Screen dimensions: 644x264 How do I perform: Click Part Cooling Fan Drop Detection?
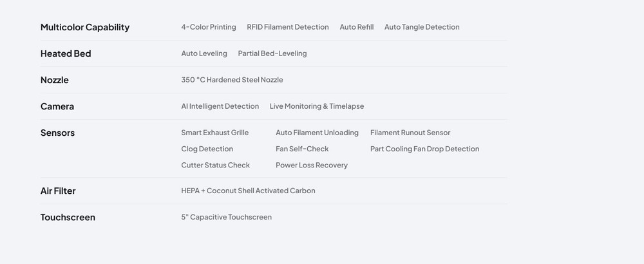424,149
